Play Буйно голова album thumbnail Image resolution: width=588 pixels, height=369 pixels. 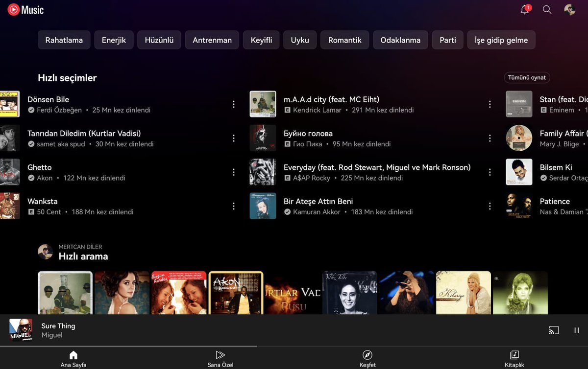263,138
